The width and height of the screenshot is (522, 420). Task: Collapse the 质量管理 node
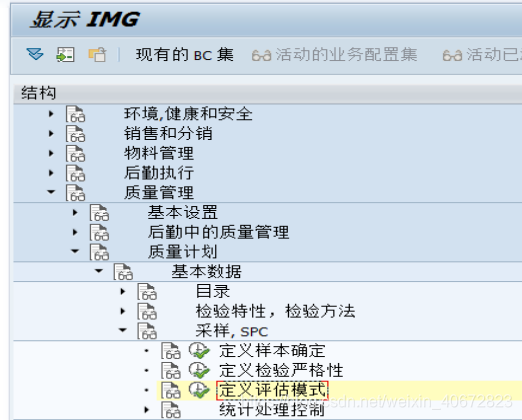point(51,192)
